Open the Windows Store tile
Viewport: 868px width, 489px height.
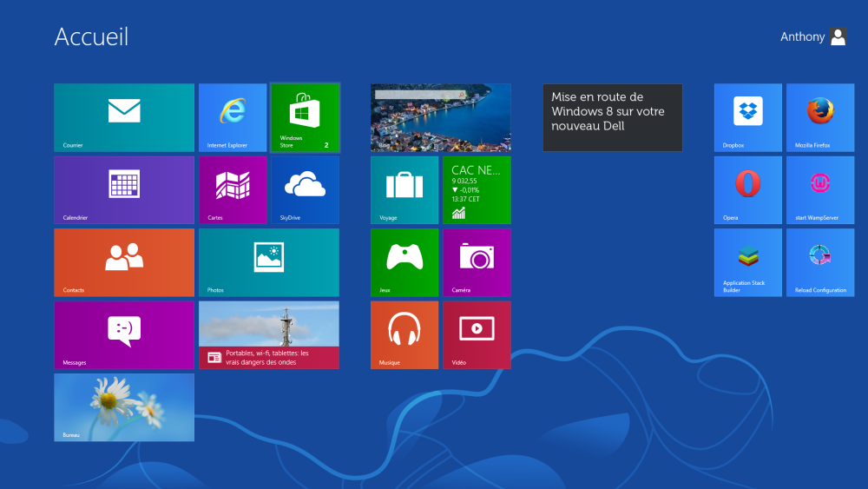(x=305, y=117)
